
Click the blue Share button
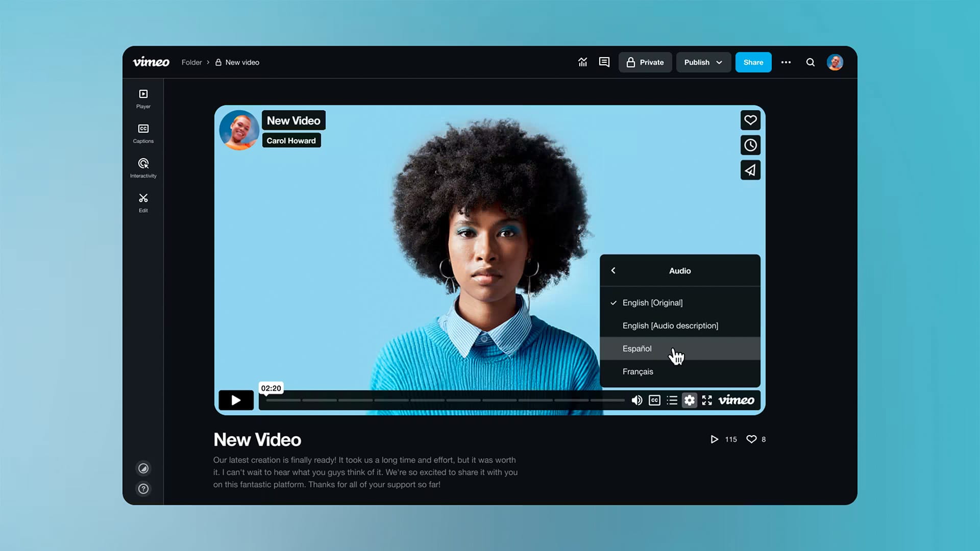click(753, 62)
